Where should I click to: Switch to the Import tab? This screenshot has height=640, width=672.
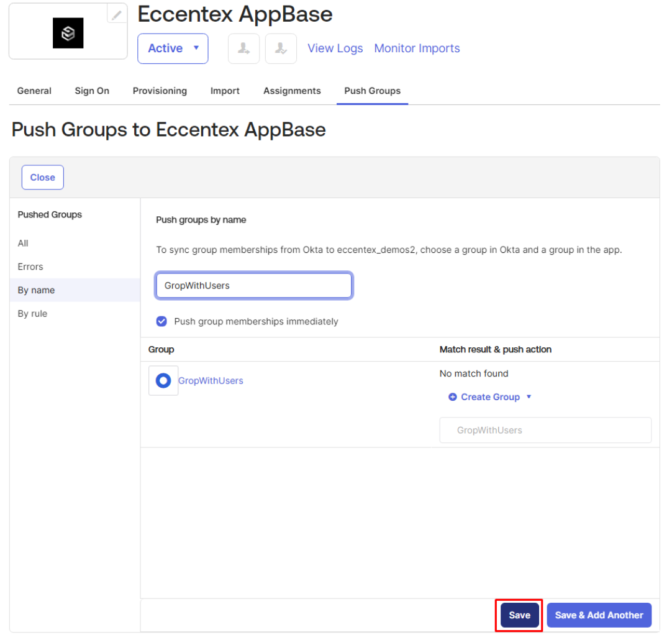(225, 91)
